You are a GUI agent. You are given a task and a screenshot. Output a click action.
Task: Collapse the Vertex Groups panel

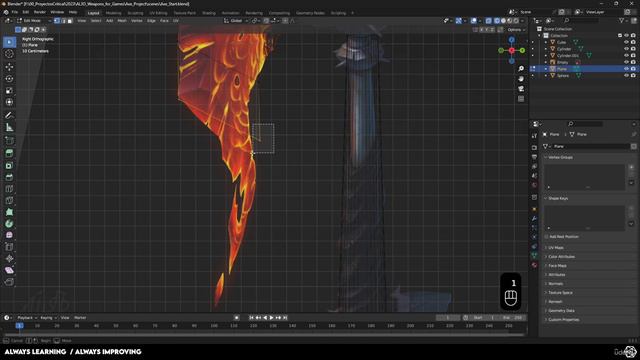[560, 157]
